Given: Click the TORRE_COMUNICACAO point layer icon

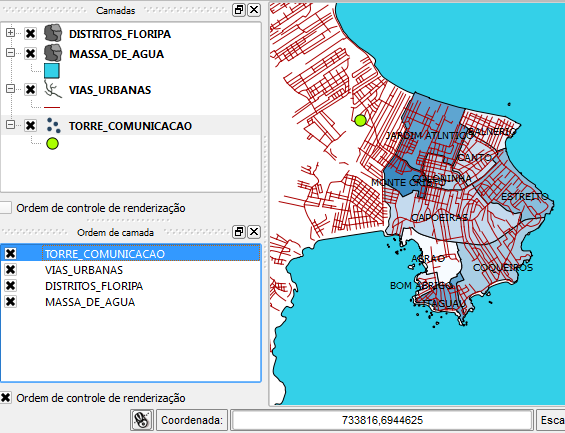Looking at the screenshot, I should click(x=53, y=125).
